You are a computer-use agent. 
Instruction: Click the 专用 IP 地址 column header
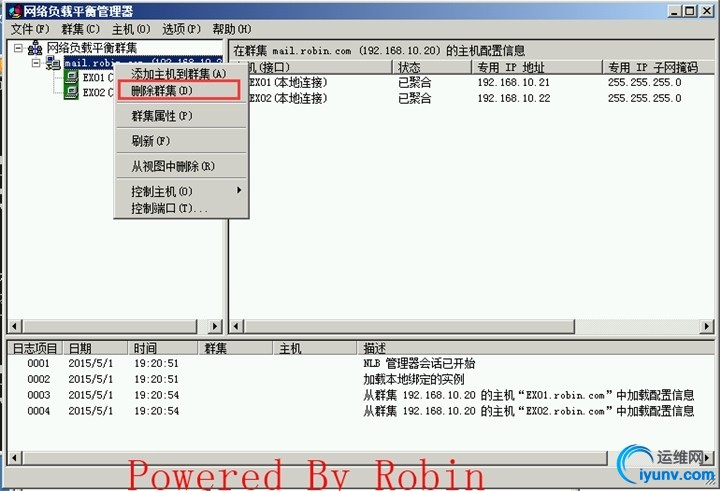pyautogui.click(x=536, y=68)
